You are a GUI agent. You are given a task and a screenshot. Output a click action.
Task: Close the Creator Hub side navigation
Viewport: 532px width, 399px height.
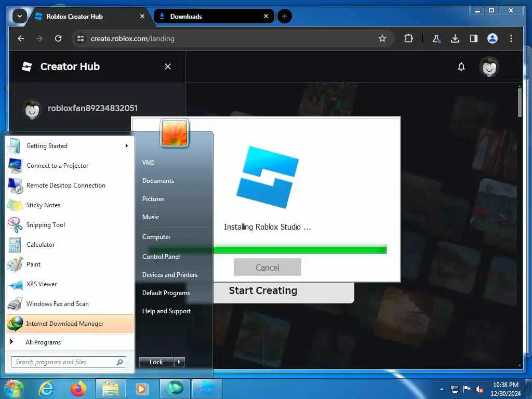point(168,66)
